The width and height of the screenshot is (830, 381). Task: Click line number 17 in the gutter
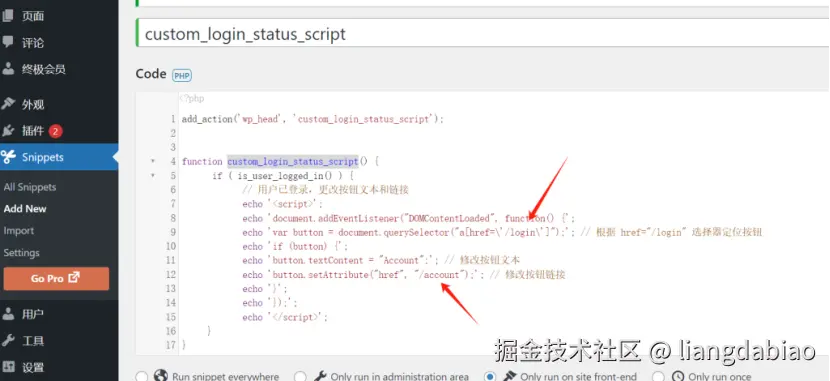click(x=170, y=345)
